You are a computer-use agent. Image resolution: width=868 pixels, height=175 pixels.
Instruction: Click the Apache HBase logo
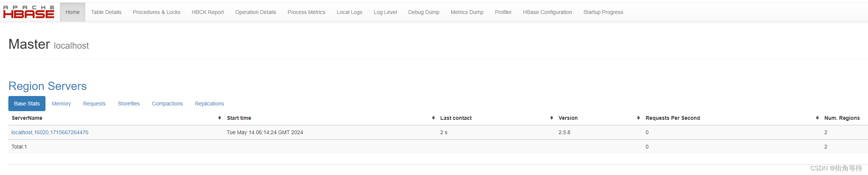click(x=29, y=12)
